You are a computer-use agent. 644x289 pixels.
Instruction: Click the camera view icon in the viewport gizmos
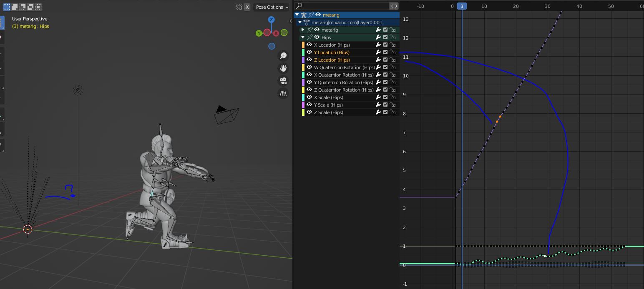[x=283, y=81]
